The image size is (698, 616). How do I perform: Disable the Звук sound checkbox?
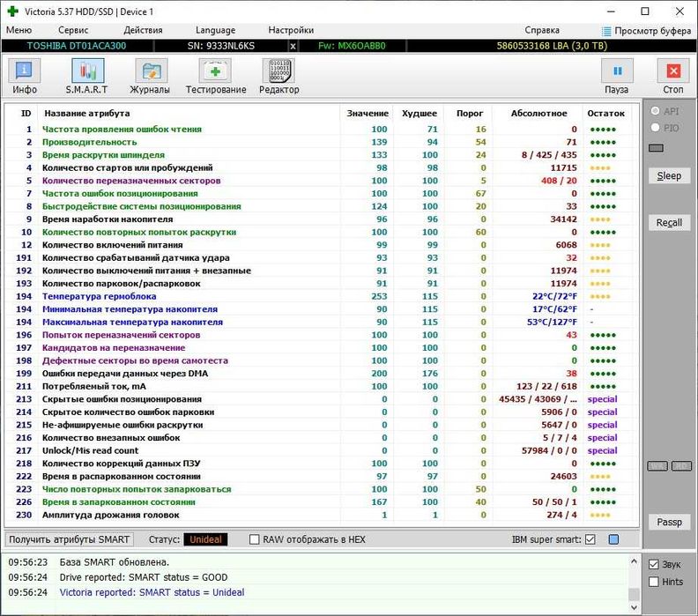[653, 564]
